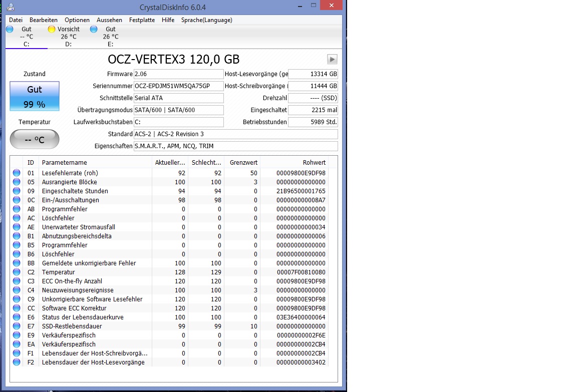Select drive D: Vorsicht tab
The image size is (577, 392).
[69, 37]
